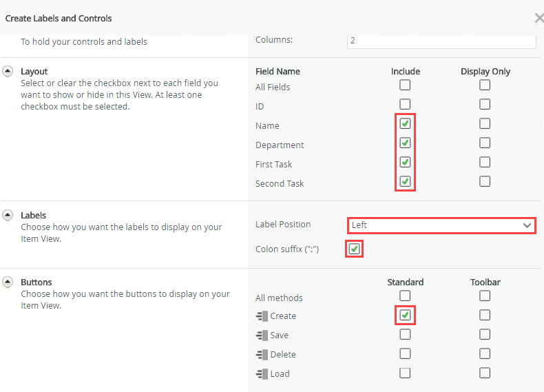The width and height of the screenshot is (544, 392).
Task: Check Toolbar for Create method
Action: coord(485,315)
